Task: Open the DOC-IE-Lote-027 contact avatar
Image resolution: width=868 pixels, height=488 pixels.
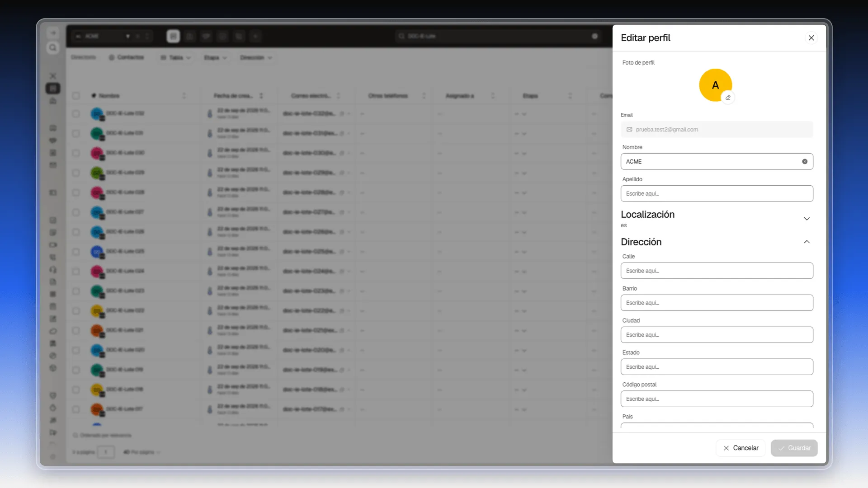Action: (x=97, y=212)
